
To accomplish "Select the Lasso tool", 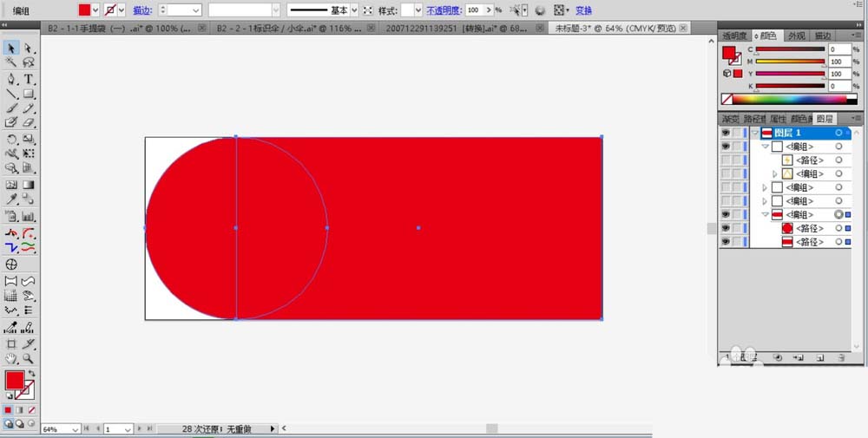I will (29, 62).
